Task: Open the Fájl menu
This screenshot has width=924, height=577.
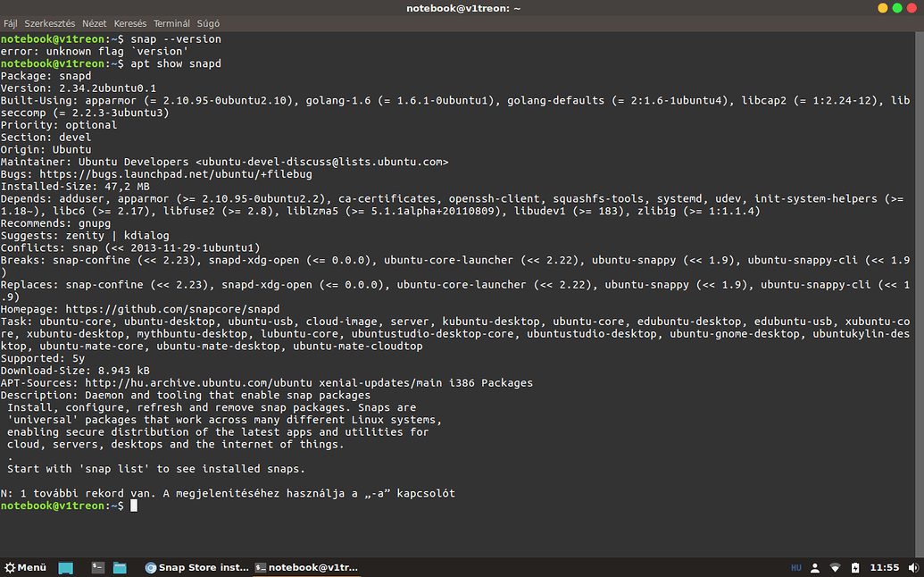Action: pyautogui.click(x=11, y=23)
